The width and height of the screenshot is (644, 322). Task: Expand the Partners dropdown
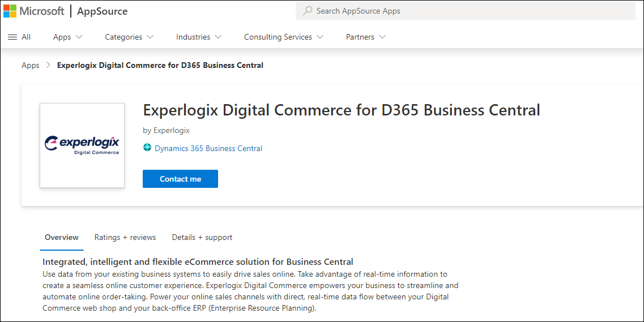[x=365, y=37]
